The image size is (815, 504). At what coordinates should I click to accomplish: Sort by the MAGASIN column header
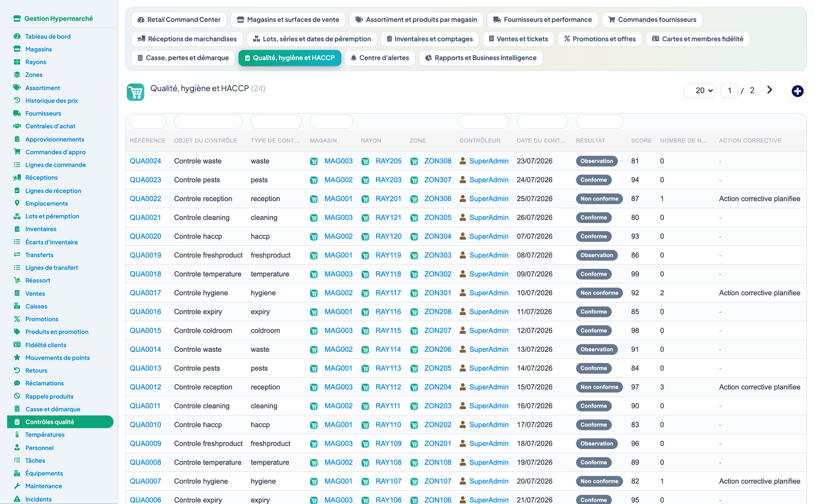[323, 141]
